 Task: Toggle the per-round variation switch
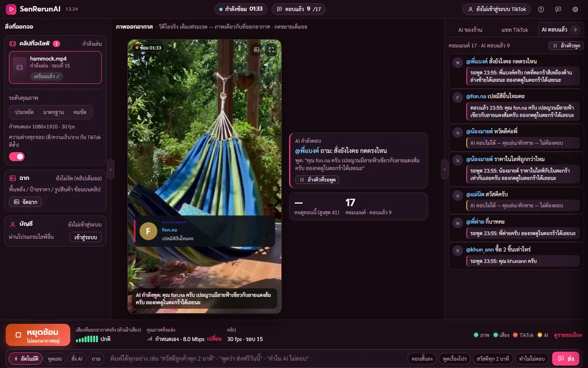(x=17, y=157)
